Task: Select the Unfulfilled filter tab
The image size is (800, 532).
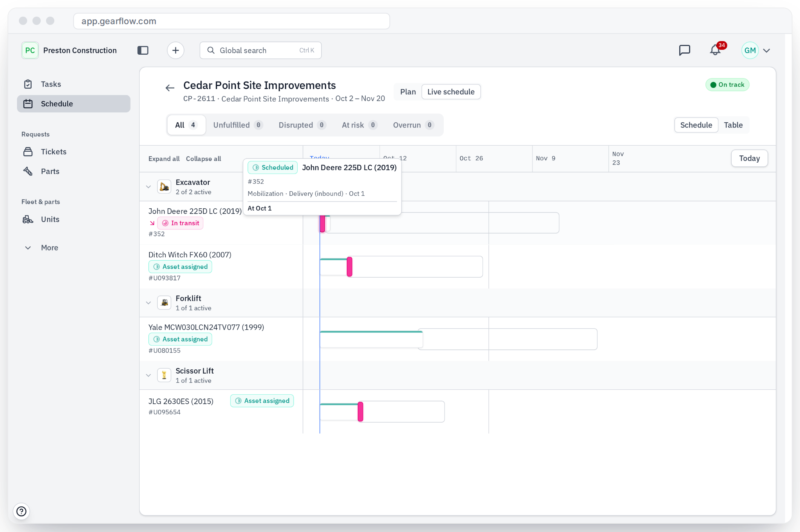Action: pyautogui.click(x=238, y=125)
